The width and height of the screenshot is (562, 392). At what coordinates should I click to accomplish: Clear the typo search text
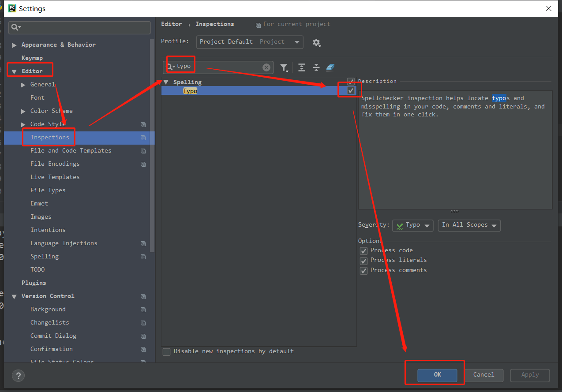coord(266,67)
